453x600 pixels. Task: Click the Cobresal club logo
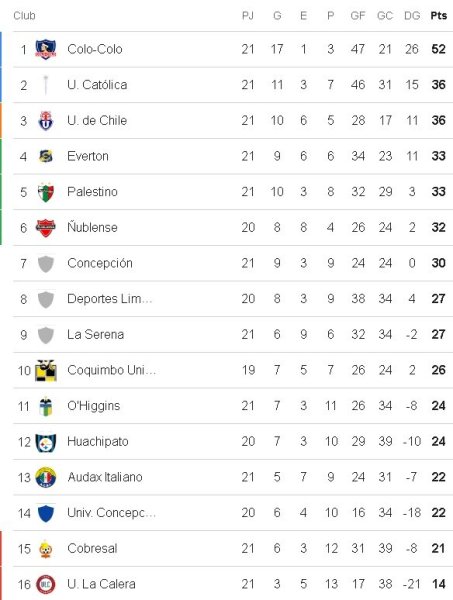[46, 549]
